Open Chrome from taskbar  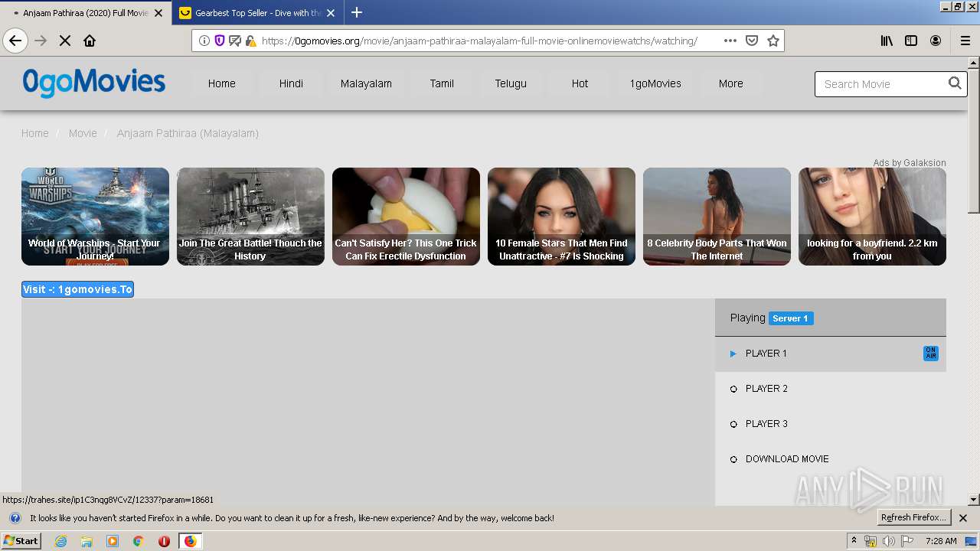coord(139,541)
